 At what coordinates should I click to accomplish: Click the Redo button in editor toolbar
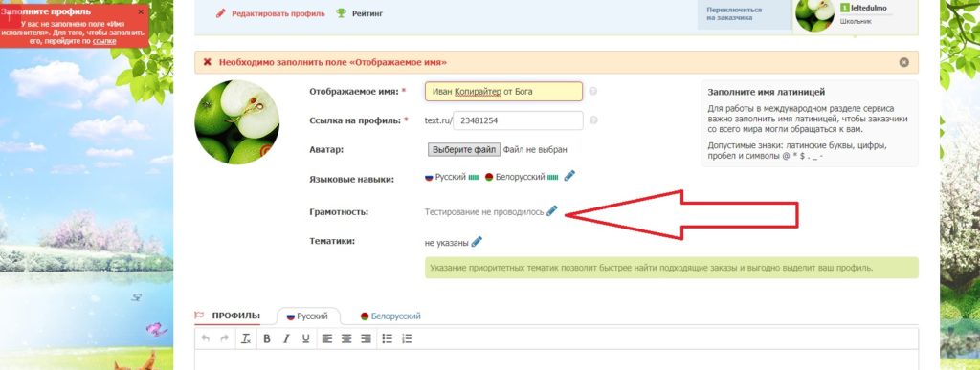tap(224, 338)
